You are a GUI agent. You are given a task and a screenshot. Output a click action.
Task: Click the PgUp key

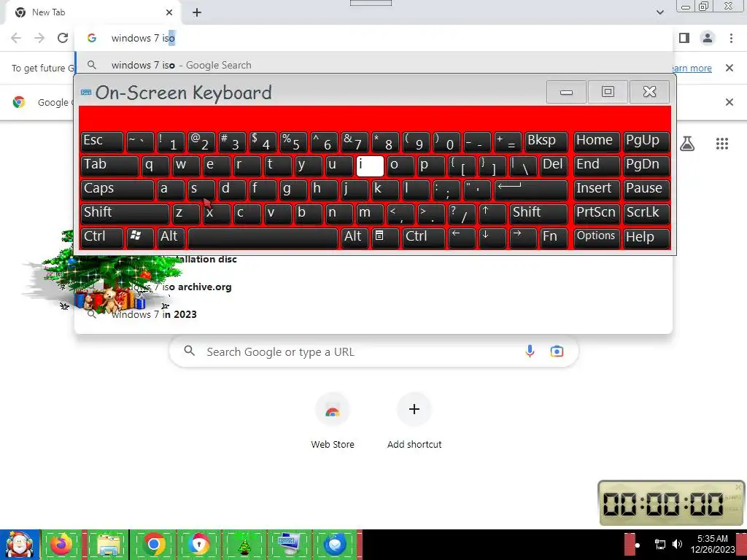[646, 141]
